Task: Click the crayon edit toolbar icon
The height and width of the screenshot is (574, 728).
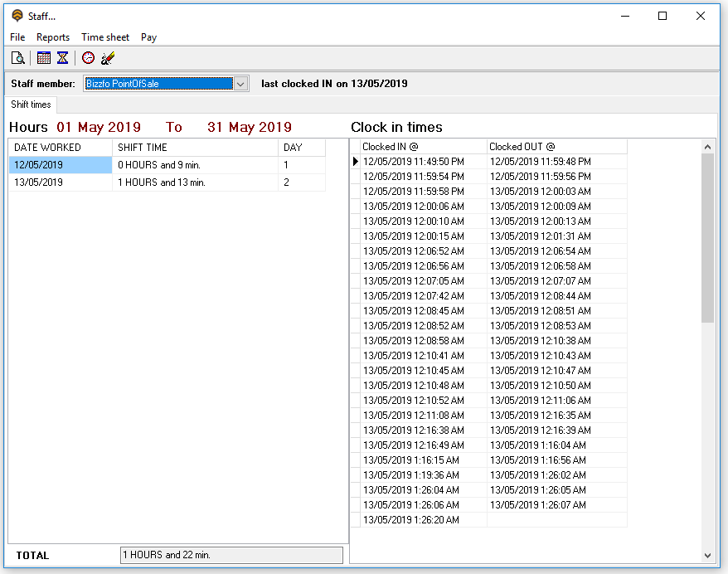Action: tap(107, 58)
